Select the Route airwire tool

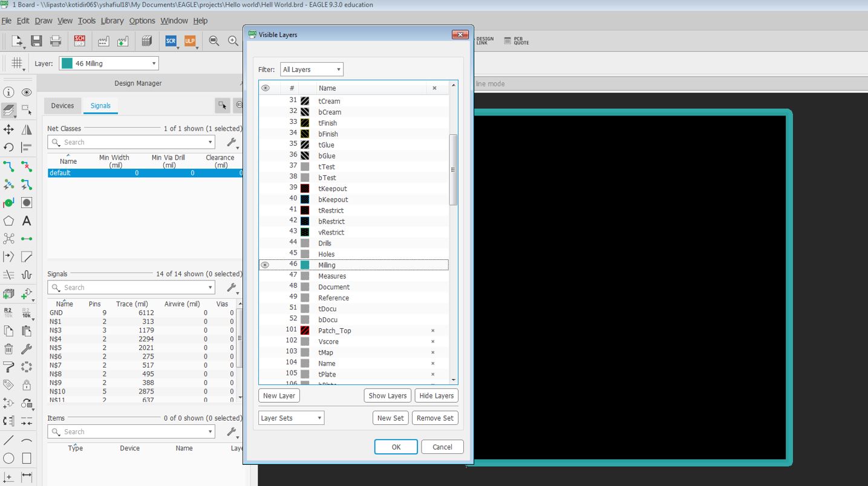(x=8, y=166)
